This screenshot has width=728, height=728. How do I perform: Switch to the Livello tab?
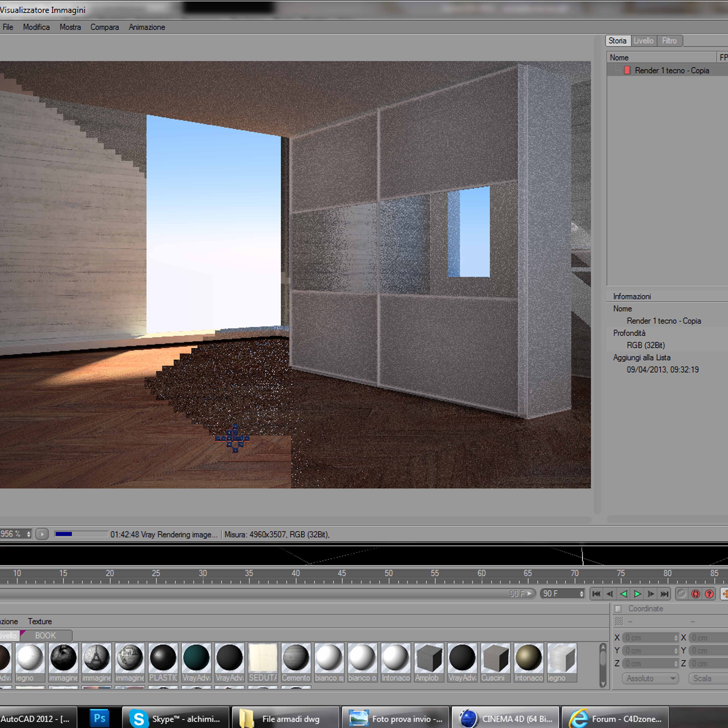tap(643, 41)
